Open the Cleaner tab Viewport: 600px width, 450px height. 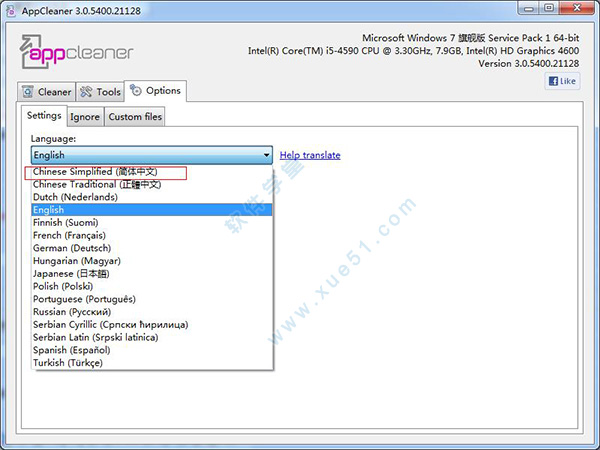[x=46, y=92]
